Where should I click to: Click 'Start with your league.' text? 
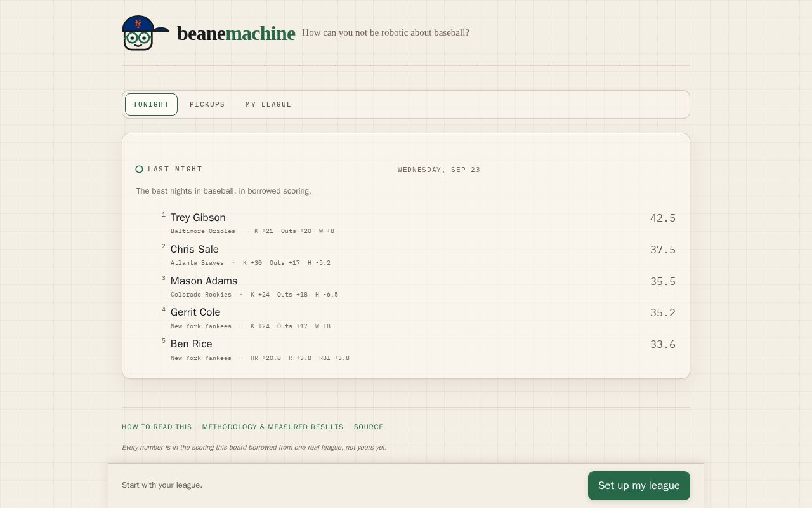[x=162, y=485]
